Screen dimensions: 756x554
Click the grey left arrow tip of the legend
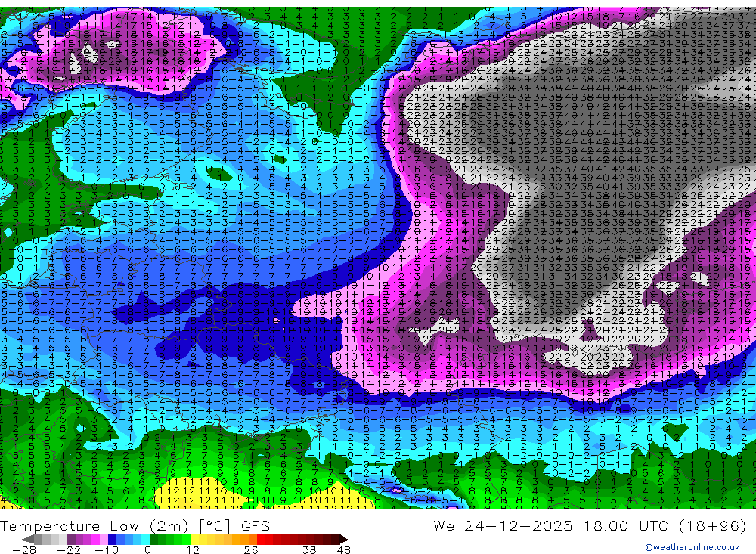pyautogui.click(x=27, y=540)
